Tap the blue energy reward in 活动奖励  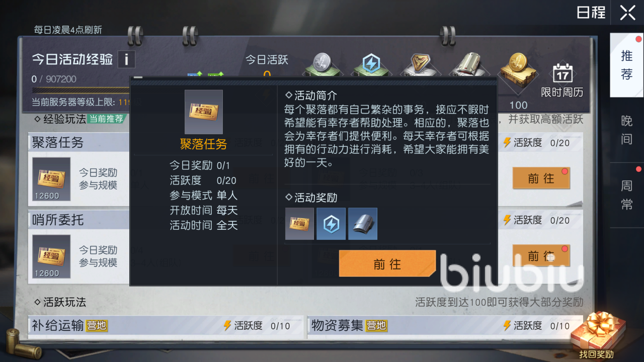pos(331,224)
